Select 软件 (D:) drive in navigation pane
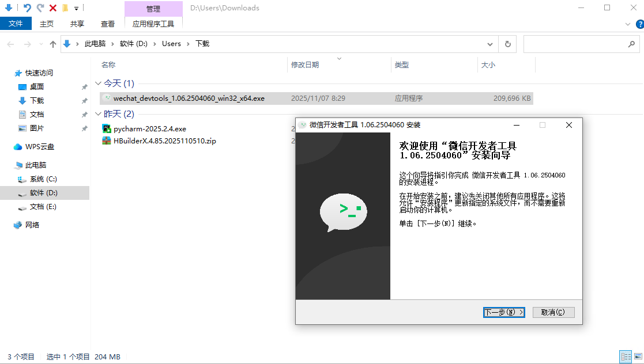 tap(44, 193)
